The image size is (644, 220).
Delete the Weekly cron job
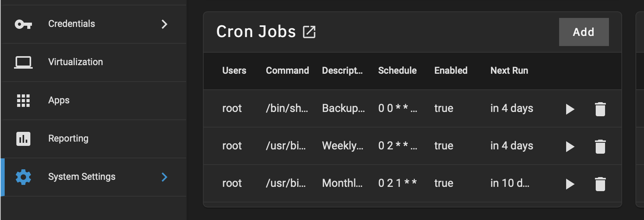[600, 147]
